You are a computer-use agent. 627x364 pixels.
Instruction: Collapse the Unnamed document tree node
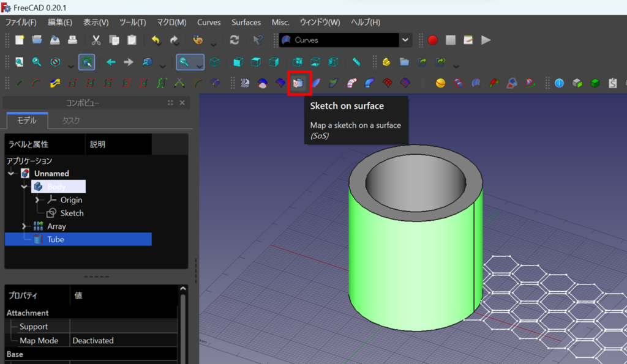click(x=11, y=173)
